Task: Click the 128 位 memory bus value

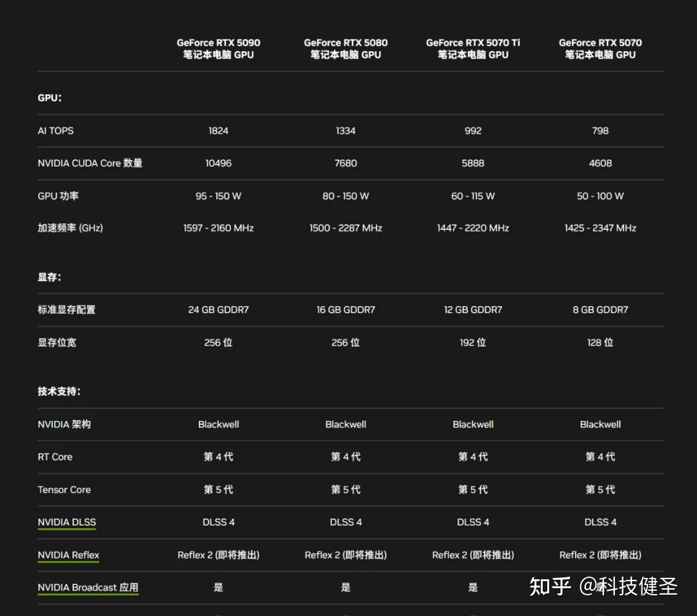Action: tap(600, 342)
